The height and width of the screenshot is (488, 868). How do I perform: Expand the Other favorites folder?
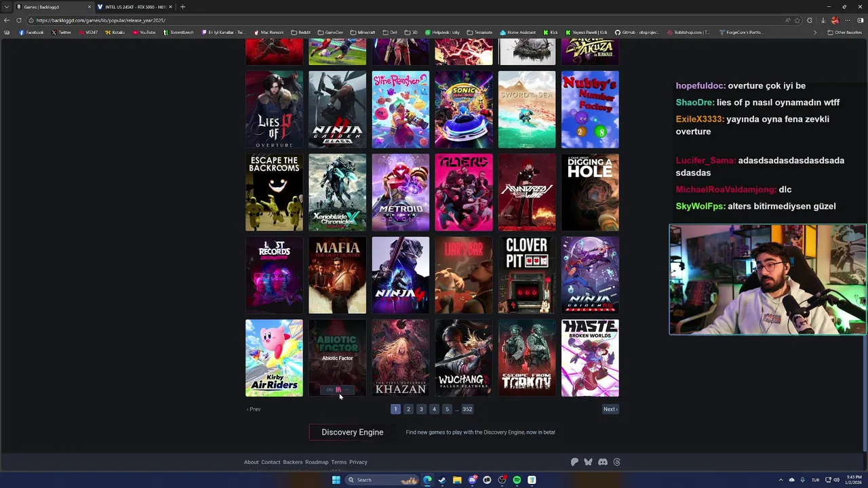845,33
